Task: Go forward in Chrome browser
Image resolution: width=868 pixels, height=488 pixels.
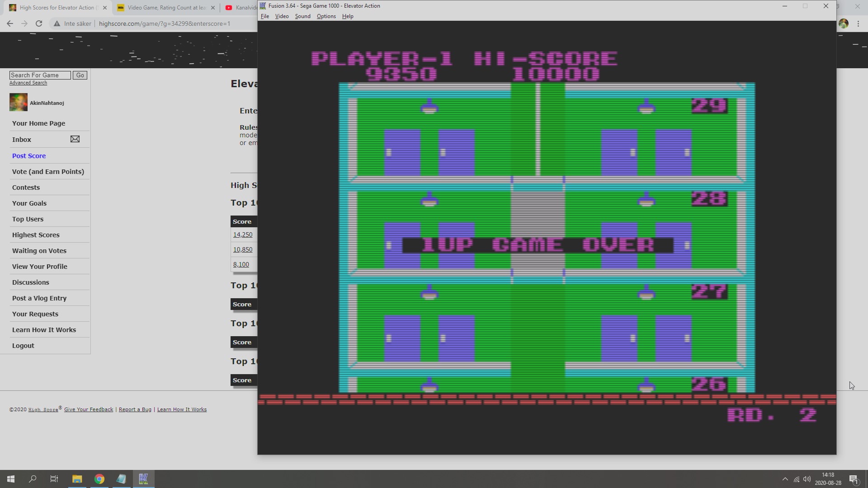Action: [x=24, y=23]
